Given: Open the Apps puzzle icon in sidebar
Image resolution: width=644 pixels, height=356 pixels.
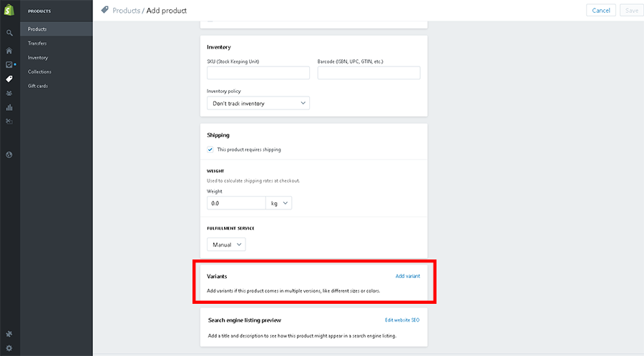Looking at the screenshot, I should [x=9, y=334].
